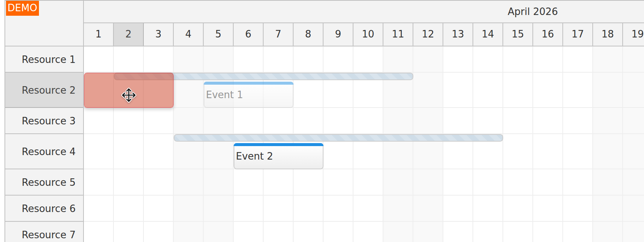The width and height of the screenshot is (644, 242).
Task: Select day 10 column header
Action: click(368, 34)
